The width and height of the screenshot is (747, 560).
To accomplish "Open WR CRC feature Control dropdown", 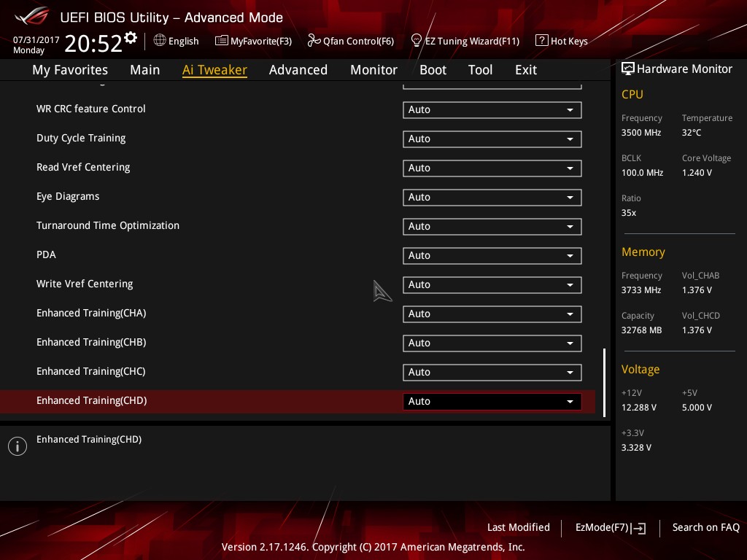I will [x=492, y=110].
